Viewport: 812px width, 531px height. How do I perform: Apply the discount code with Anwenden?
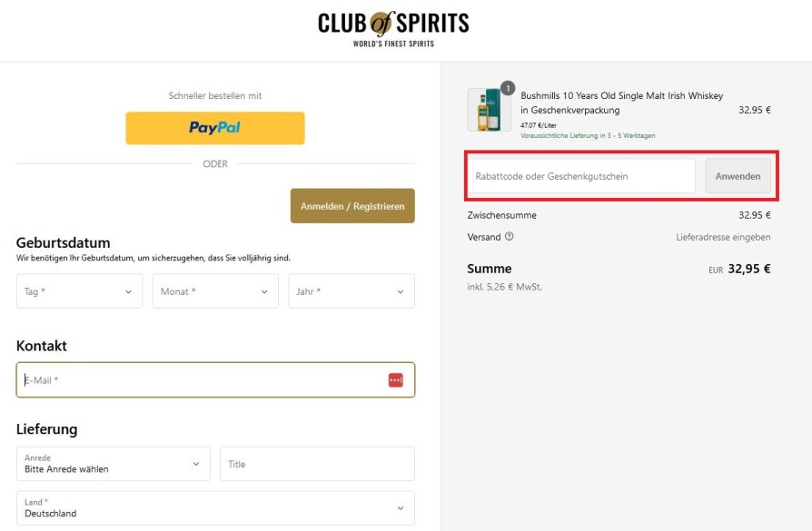738,176
